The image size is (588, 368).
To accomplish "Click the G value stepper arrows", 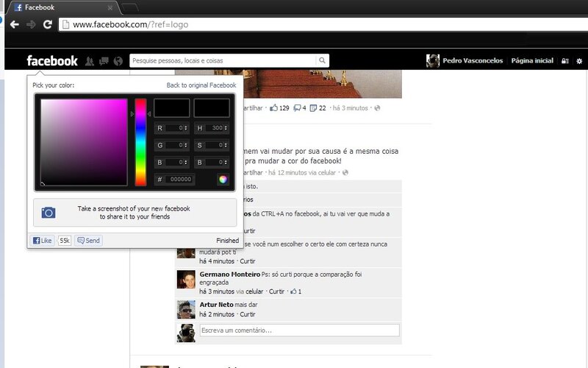I will point(186,145).
